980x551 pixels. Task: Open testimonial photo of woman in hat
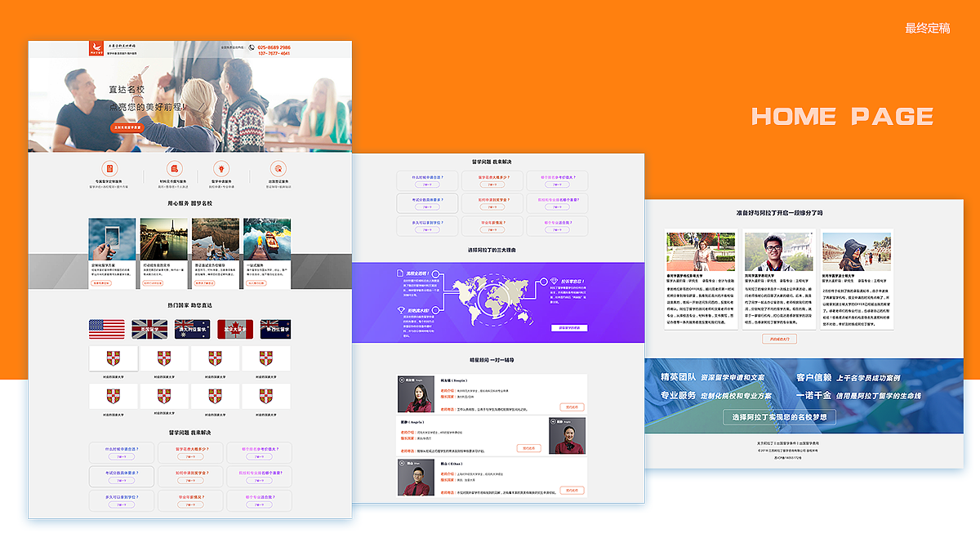click(x=856, y=251)
